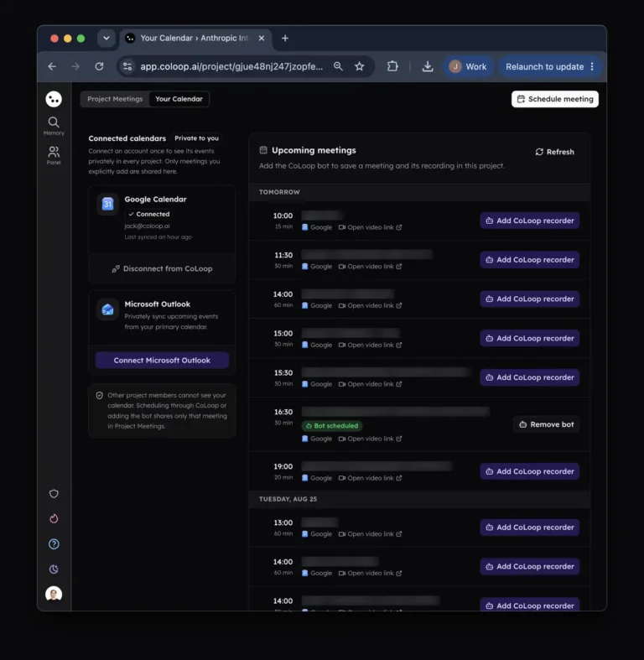Click the Private to you label

click(196, 138)
